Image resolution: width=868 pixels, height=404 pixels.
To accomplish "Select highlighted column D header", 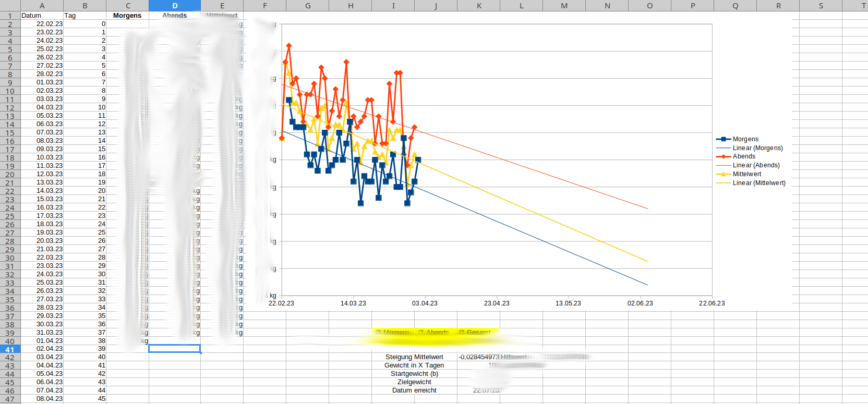I will pos(175,6).
